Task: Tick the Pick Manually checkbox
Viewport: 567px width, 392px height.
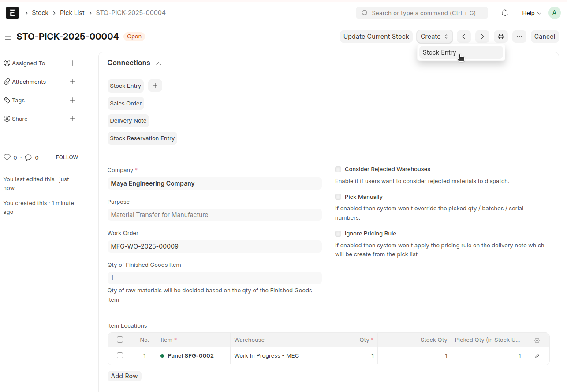Action: click(338, 197)
